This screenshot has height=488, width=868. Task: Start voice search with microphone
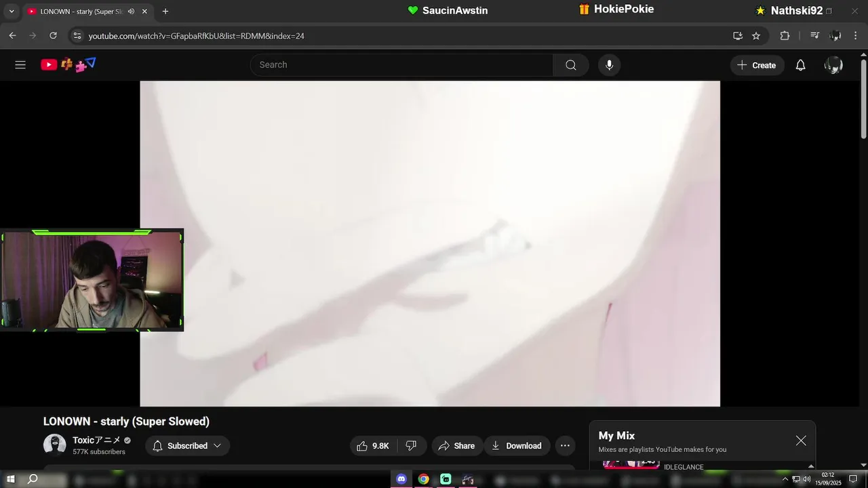(609, 65)
